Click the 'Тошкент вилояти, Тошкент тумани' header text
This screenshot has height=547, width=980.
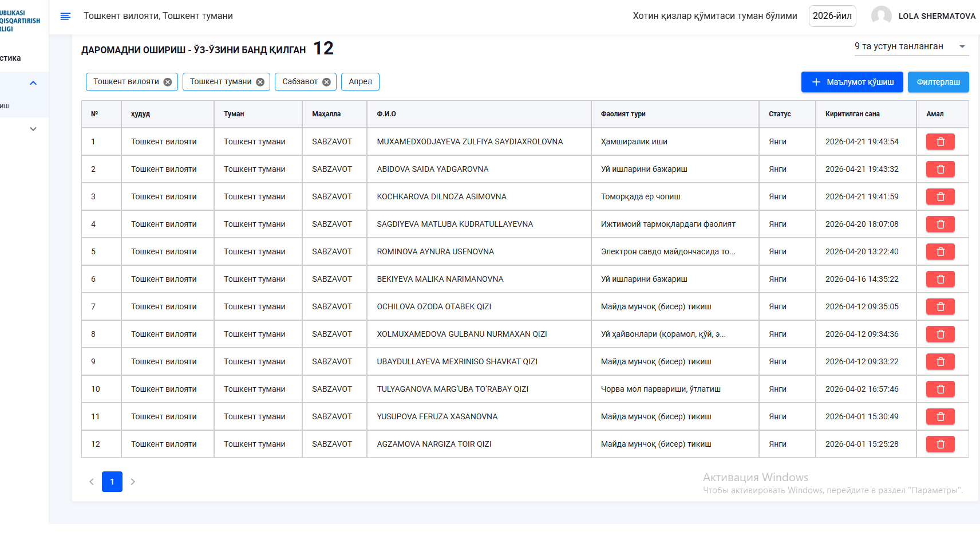158,16
